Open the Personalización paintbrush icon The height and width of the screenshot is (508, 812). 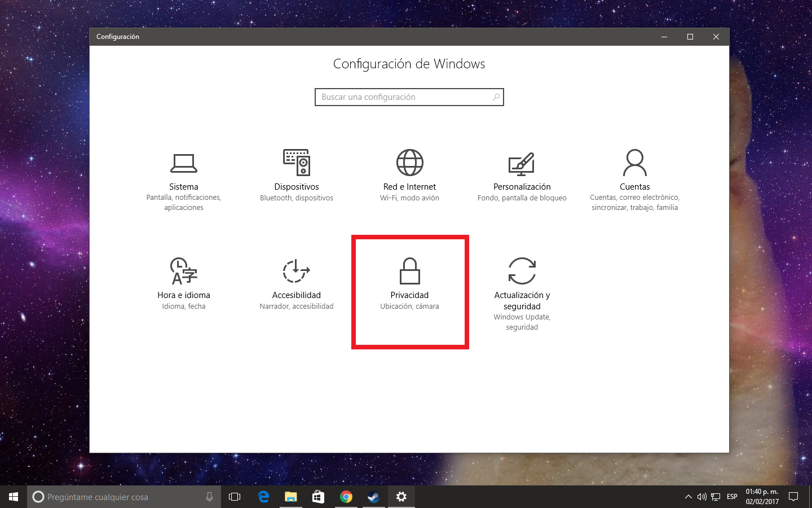[522, 163]
